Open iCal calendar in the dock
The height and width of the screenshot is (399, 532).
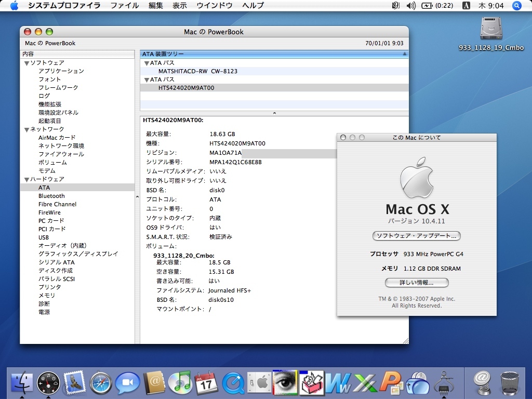pyautogui.click(x=207, y=384)
